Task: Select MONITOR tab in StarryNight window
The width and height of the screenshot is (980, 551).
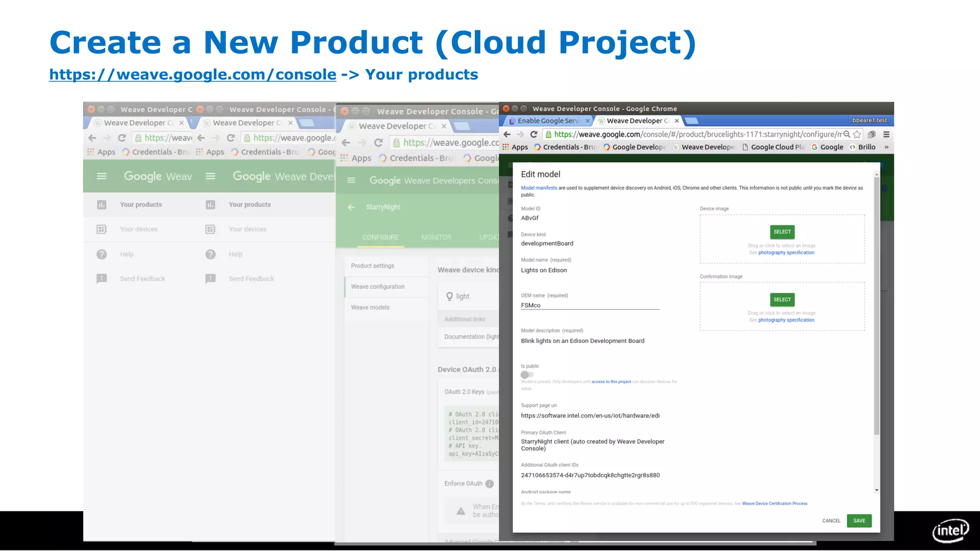Action: tap(436, 237)
